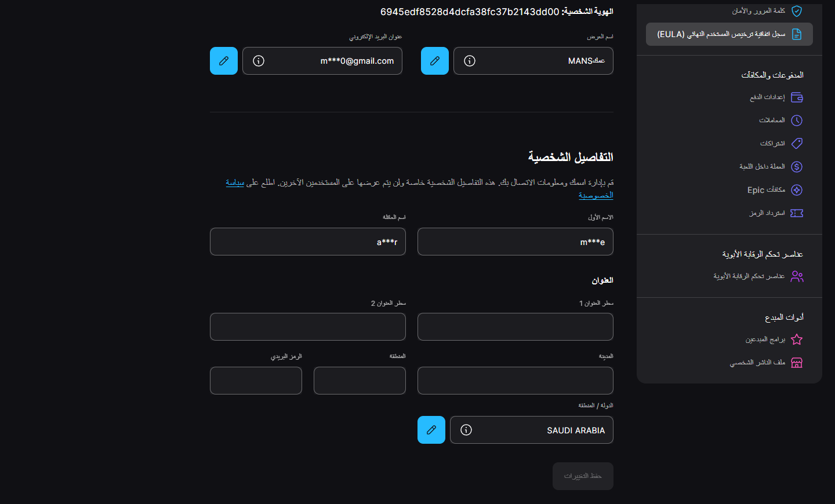Image resolution: width=835 pixels, height=504 pixels.
Task: Click the tag icon for subscriptions
Action: click(x=797, y=144)
